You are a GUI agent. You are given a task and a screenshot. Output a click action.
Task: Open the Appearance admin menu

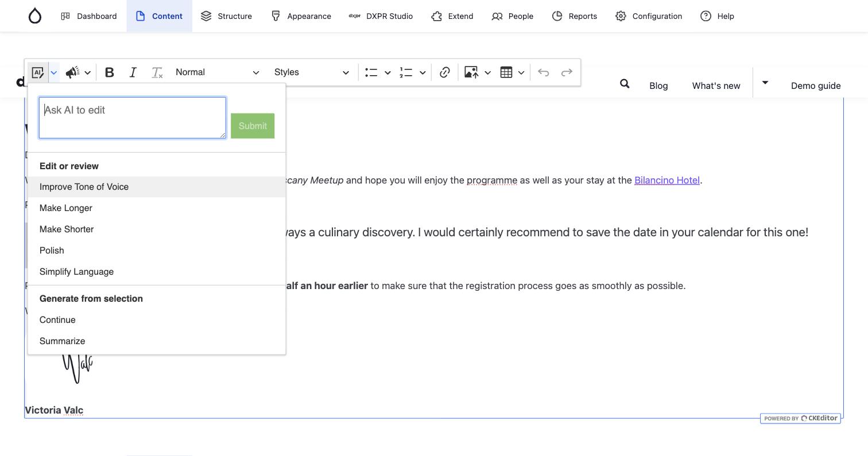click(301, 16)
